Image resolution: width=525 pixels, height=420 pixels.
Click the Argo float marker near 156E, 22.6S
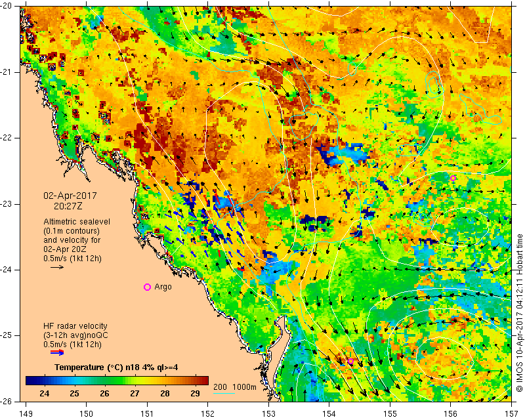coord(453,178)
